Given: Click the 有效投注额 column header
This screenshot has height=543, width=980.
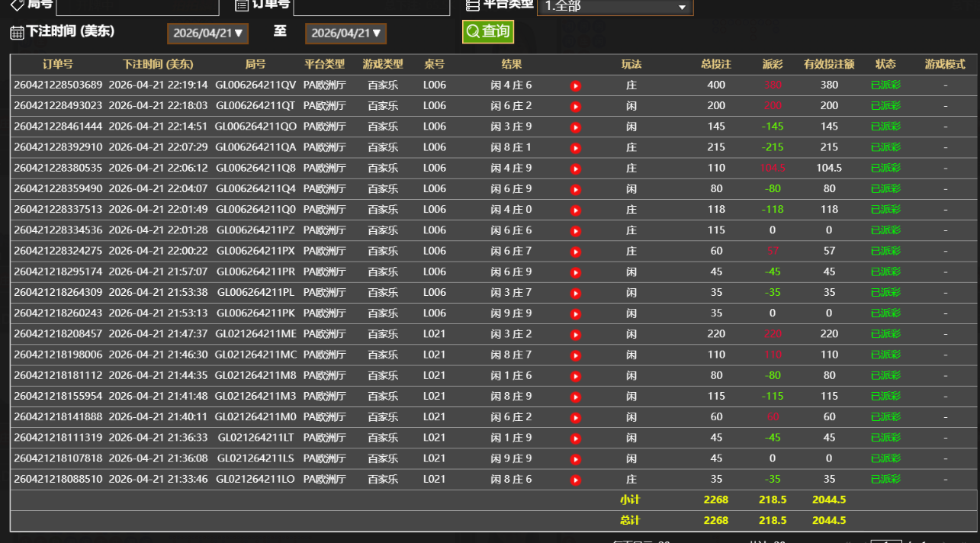Looking at the screenshot, I should (829, 64).
